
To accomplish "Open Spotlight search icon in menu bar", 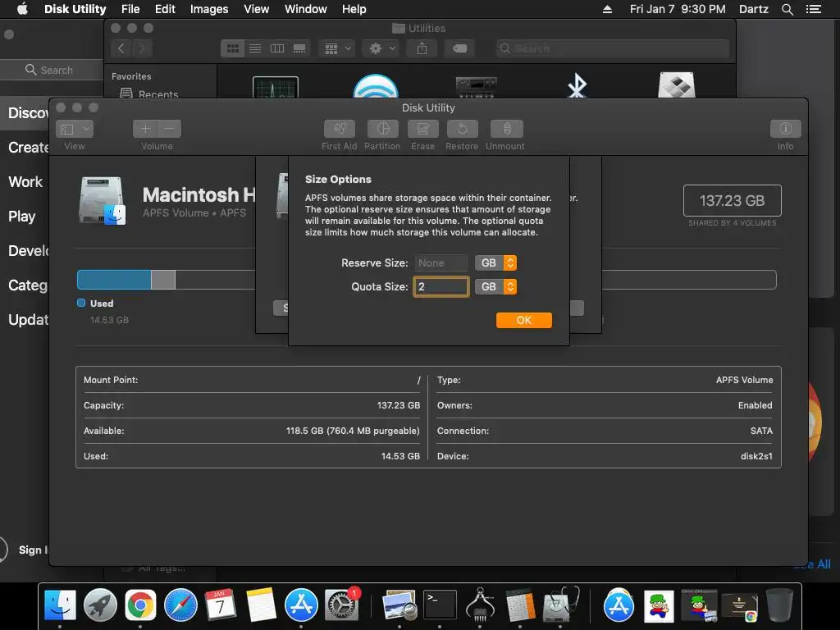I will click(787, 9).
